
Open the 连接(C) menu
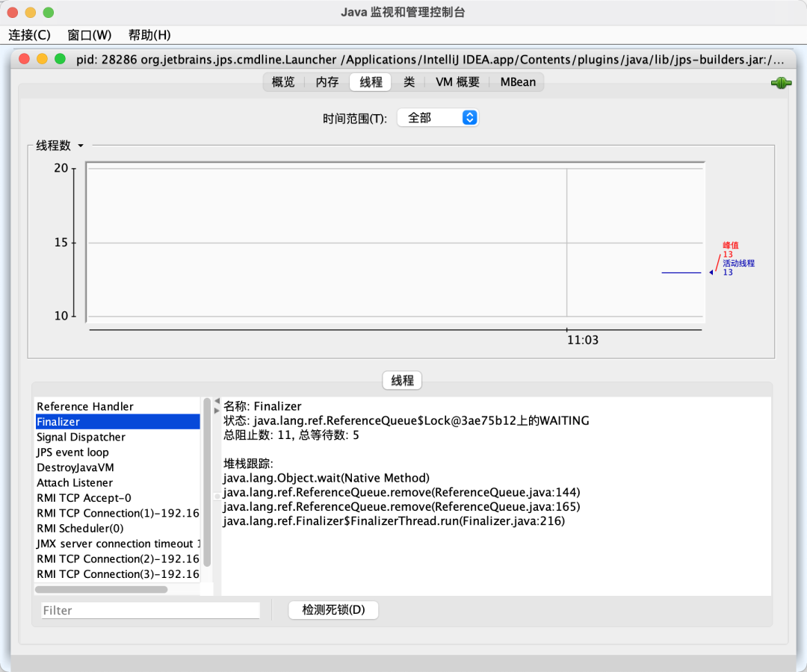30,35
